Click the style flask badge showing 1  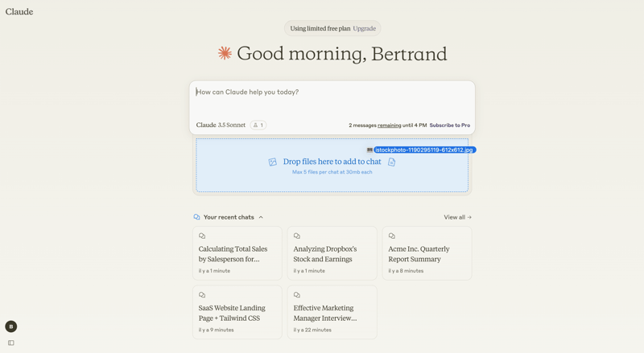pyautogui.click(x=258, y=125)
